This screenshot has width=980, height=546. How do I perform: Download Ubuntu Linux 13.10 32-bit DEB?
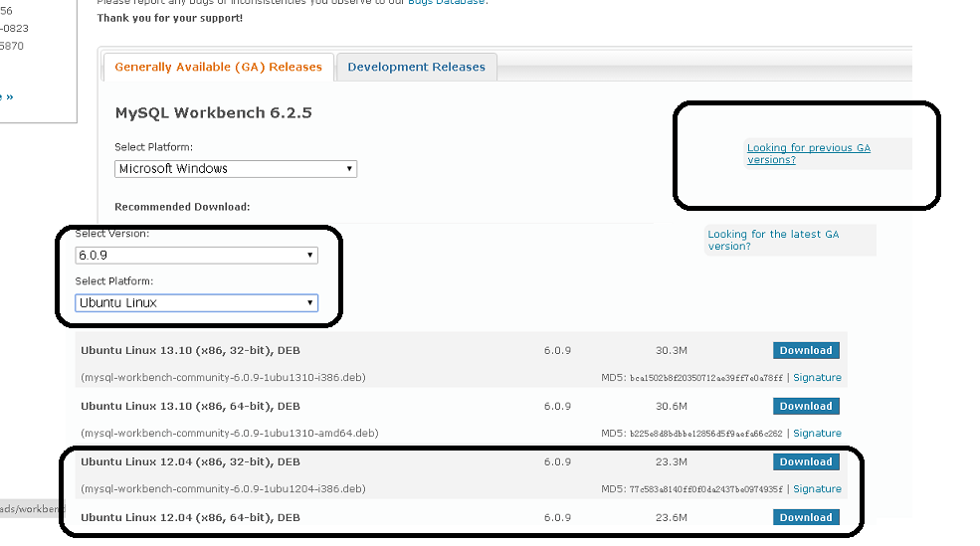(x=806, y=350)
